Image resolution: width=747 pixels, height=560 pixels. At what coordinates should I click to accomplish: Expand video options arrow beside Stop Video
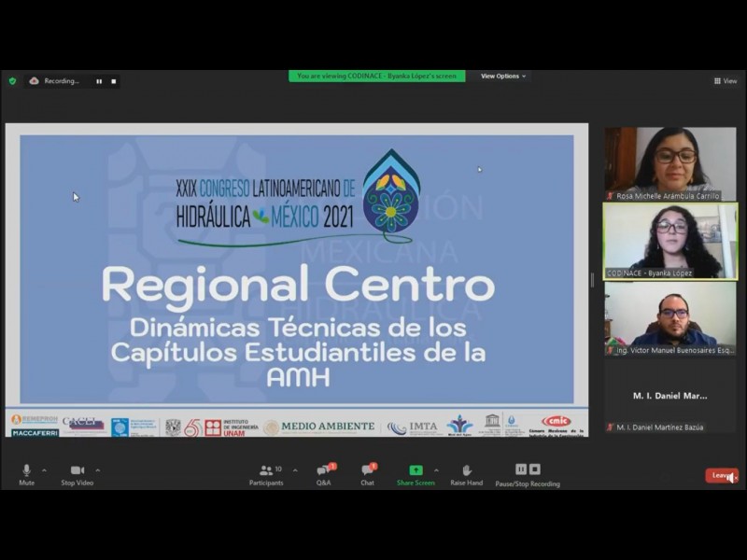click(x=97, y=470)
